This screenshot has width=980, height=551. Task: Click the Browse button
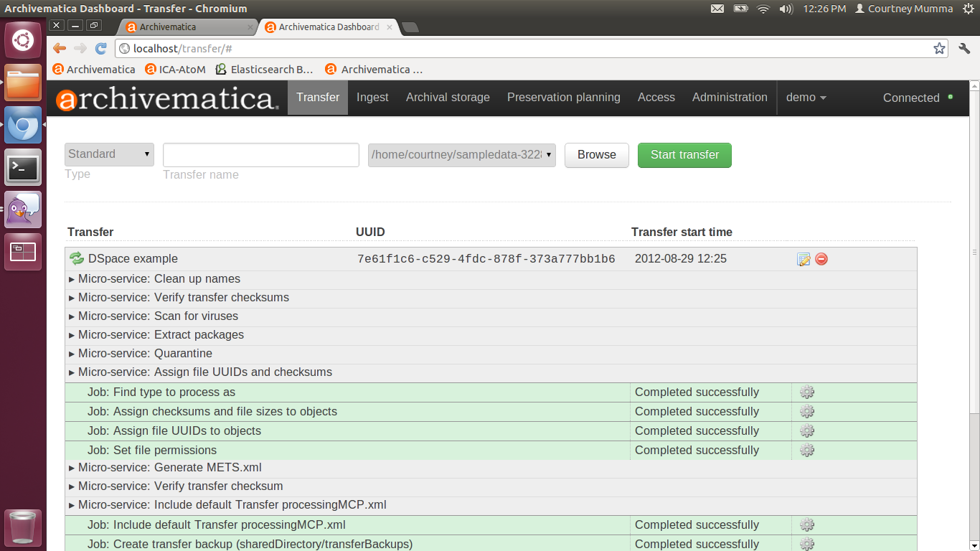[596, 155]
